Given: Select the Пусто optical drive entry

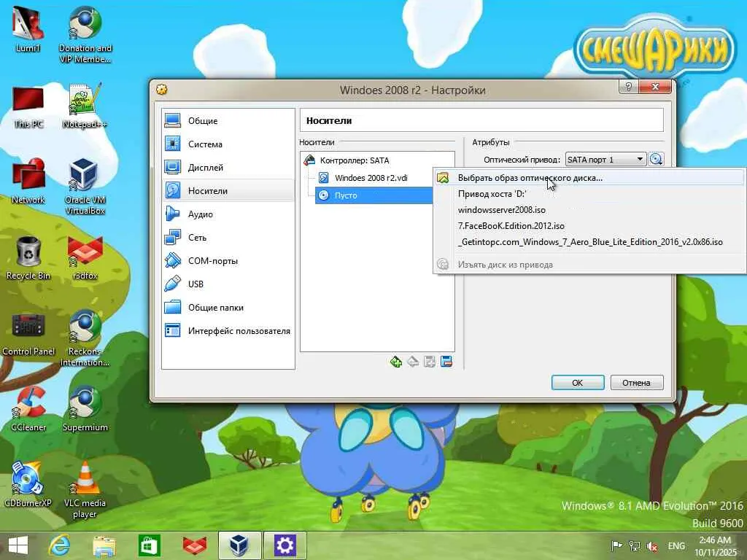Looking at the screenshot, I should (374, 195).
